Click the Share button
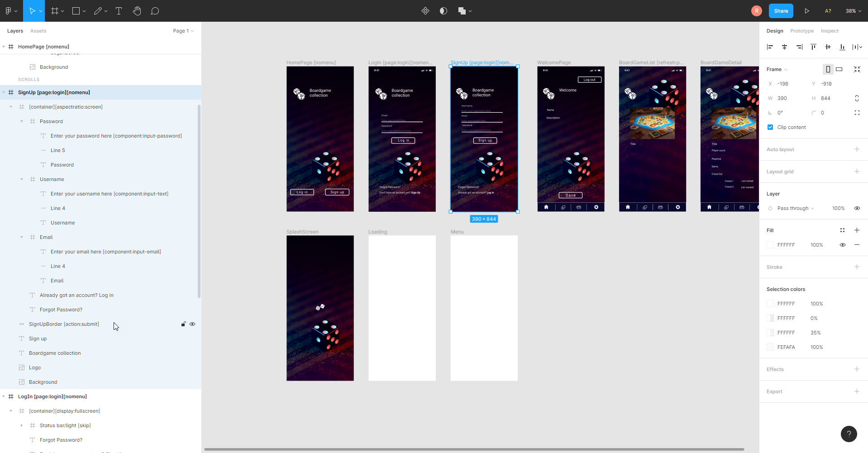This screenshot has height=453, width=868. coord(781,11)
